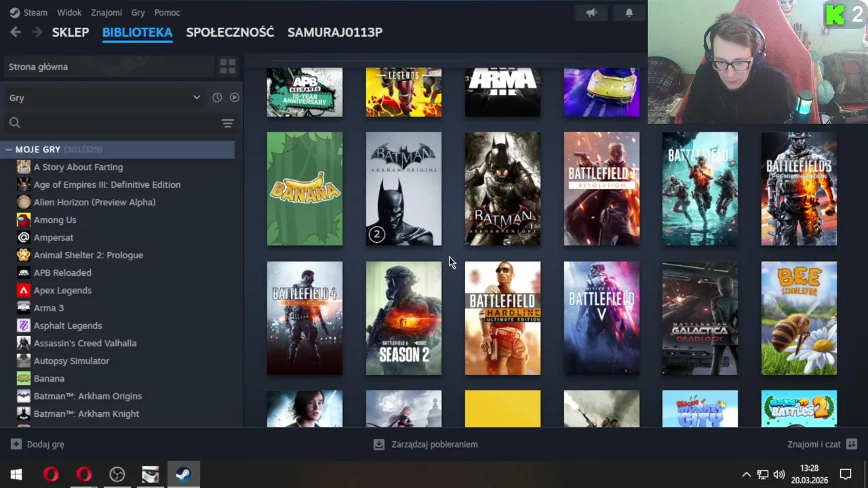Show hidden system tray icons chevron
The width and height of the screenshot is (868, 488).
746,474
